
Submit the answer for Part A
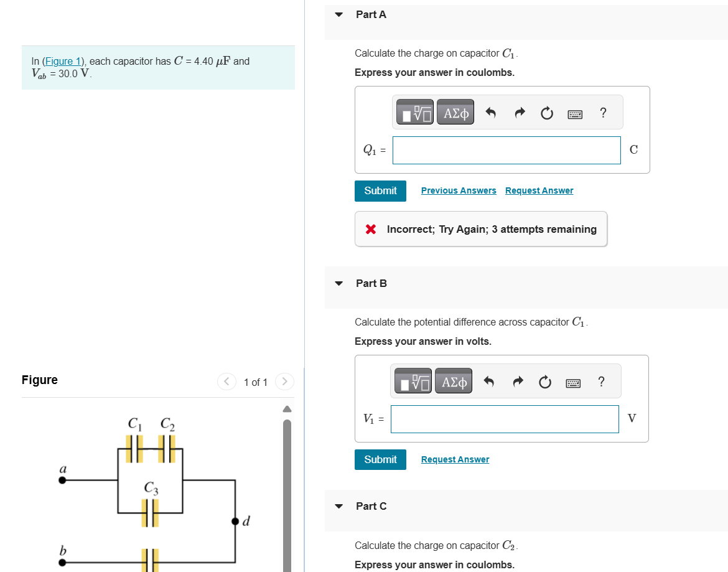pyautogui.click(x=380, y=190)
